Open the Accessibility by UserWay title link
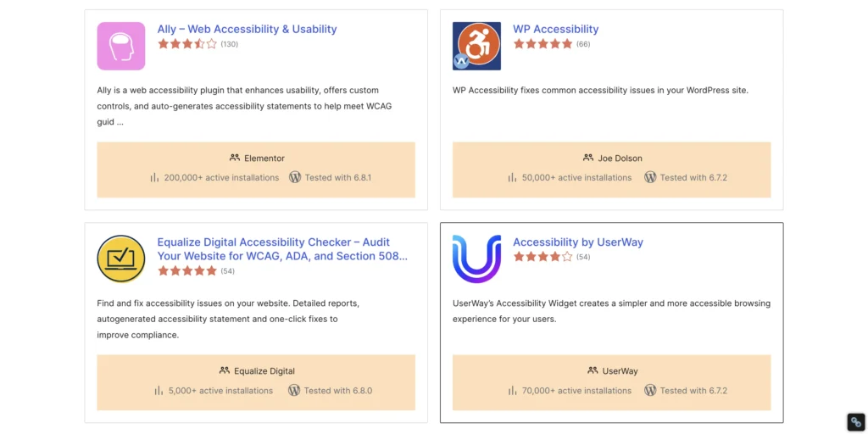868x434 pixels. click(578, 242)
